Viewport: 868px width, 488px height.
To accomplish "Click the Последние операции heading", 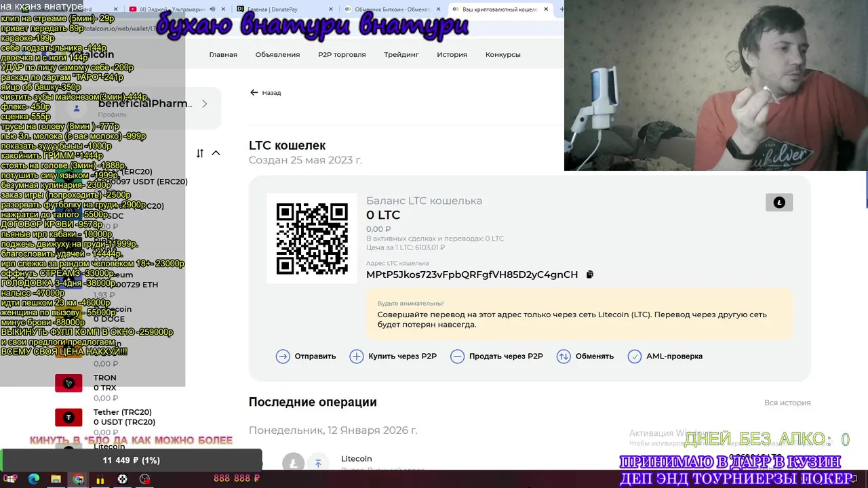I will (313, 402).
